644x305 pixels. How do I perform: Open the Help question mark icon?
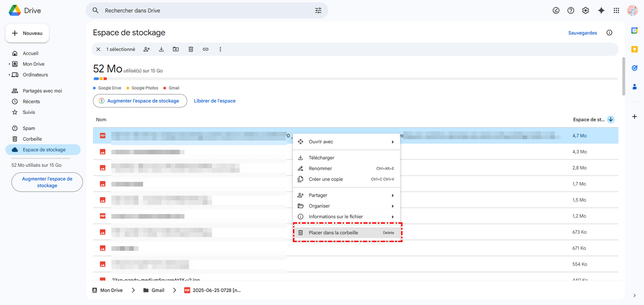571,10
